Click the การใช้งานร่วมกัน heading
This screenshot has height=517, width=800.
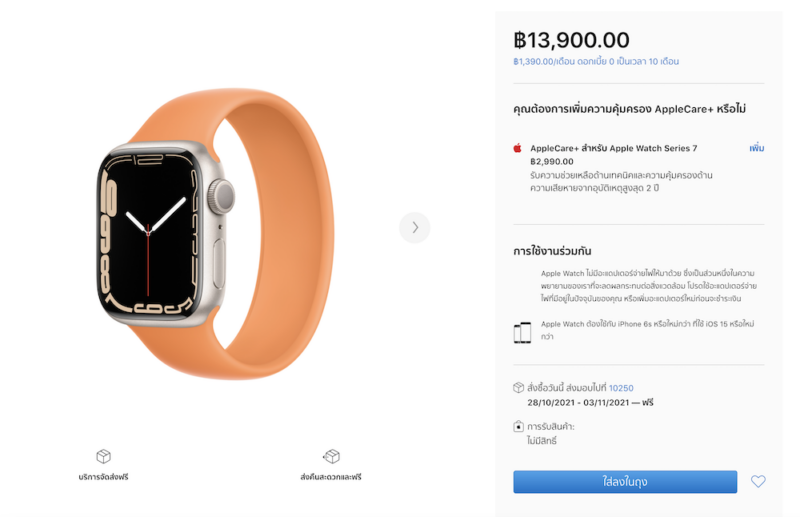(552, 251)
